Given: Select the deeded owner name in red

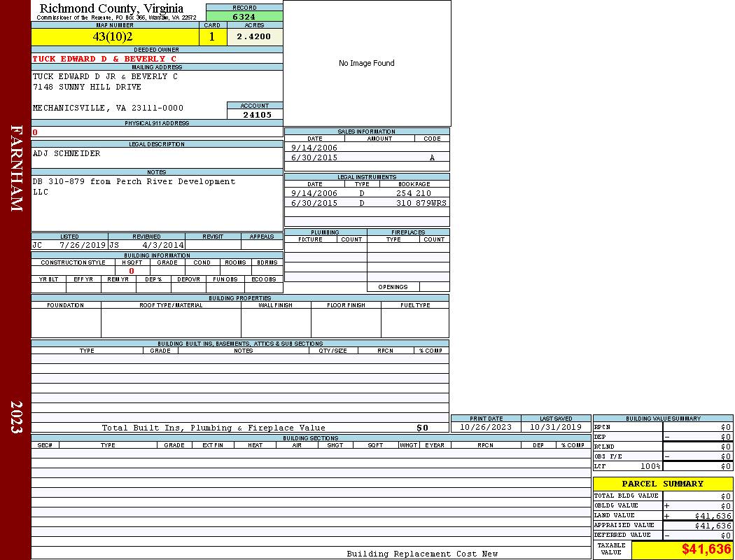Looking at the screenshot, I should click(104, 59).
